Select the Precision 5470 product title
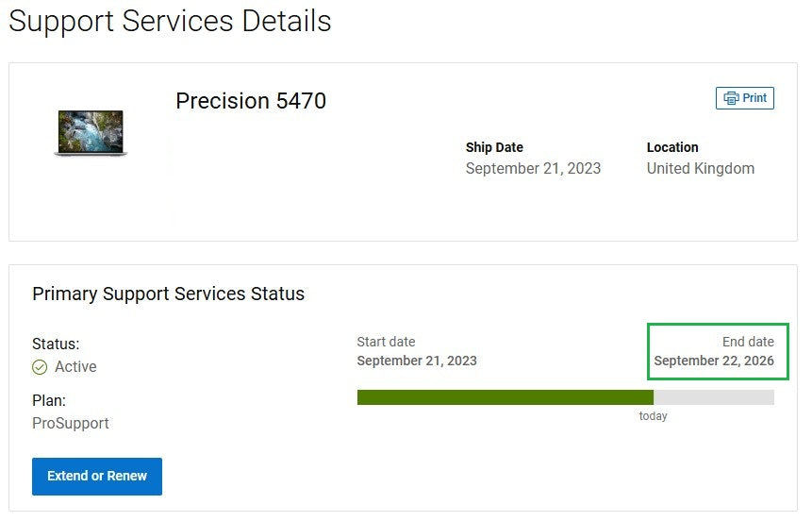 [x=251, y=102]
